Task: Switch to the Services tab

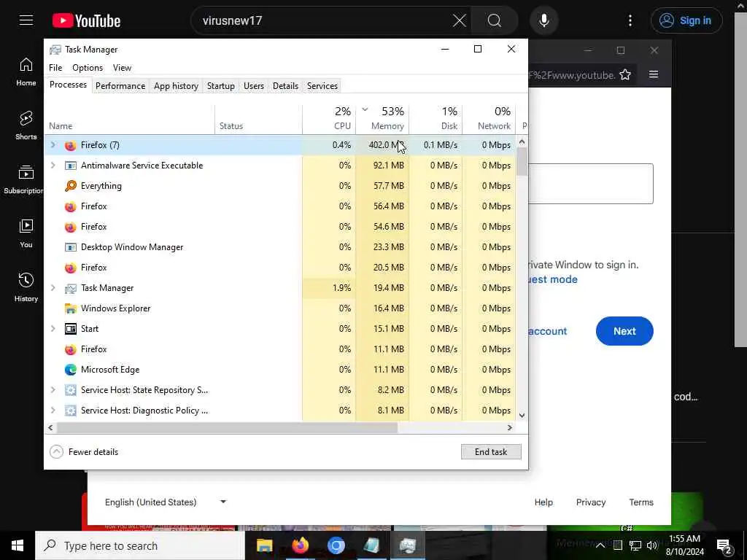Action: click(322, 86)
